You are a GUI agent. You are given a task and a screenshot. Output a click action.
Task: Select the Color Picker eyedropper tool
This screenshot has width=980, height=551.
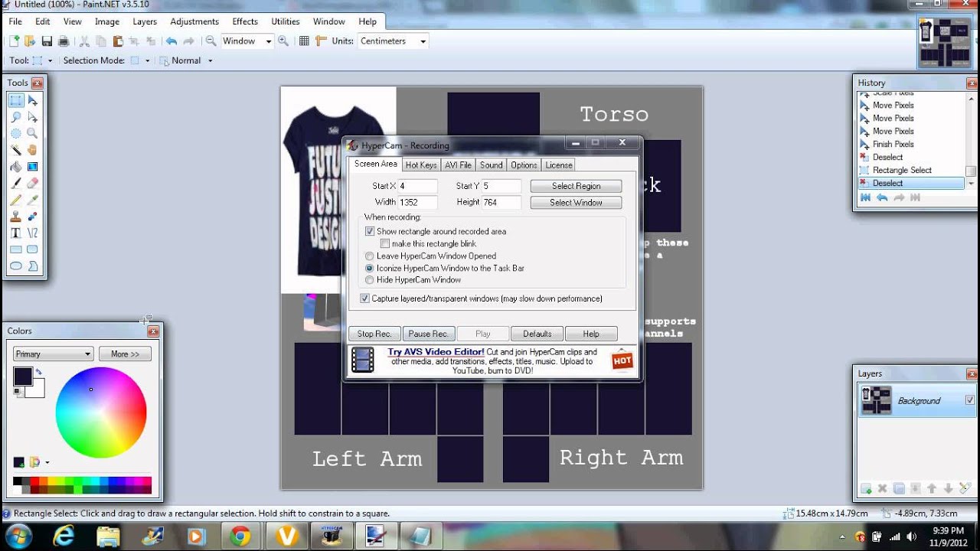[x=32, y=200]
